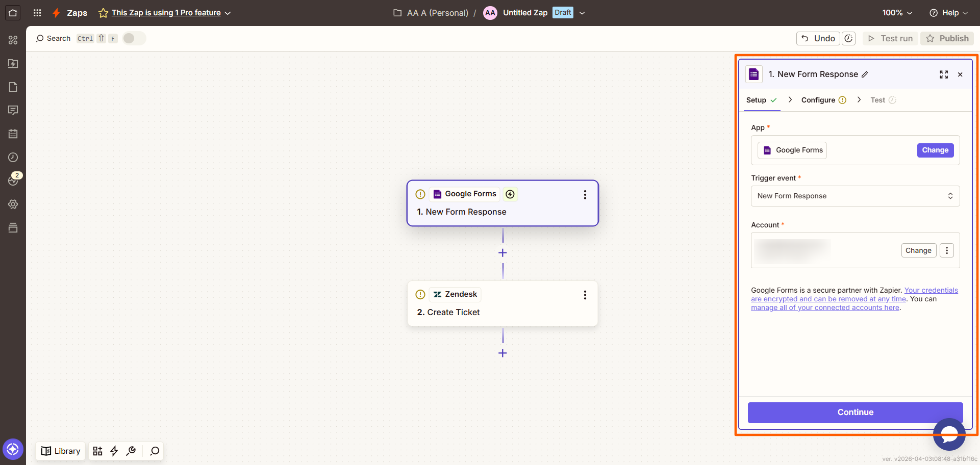980x465 pixels.
Task: Open the Trigger event dropdown
Action: tap(855, 196)
